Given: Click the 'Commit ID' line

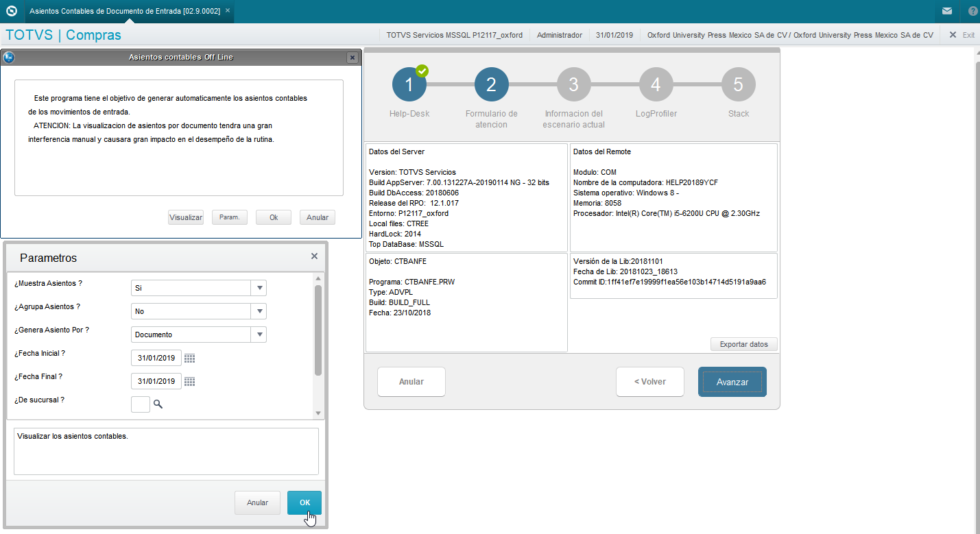Looking at the screenshot, I should 669,282.
